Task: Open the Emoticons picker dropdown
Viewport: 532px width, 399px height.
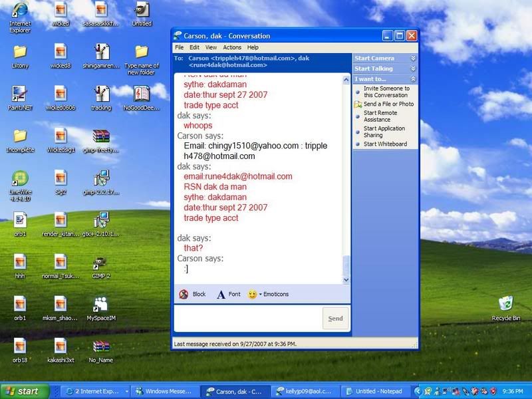Action: click(268, 294)
